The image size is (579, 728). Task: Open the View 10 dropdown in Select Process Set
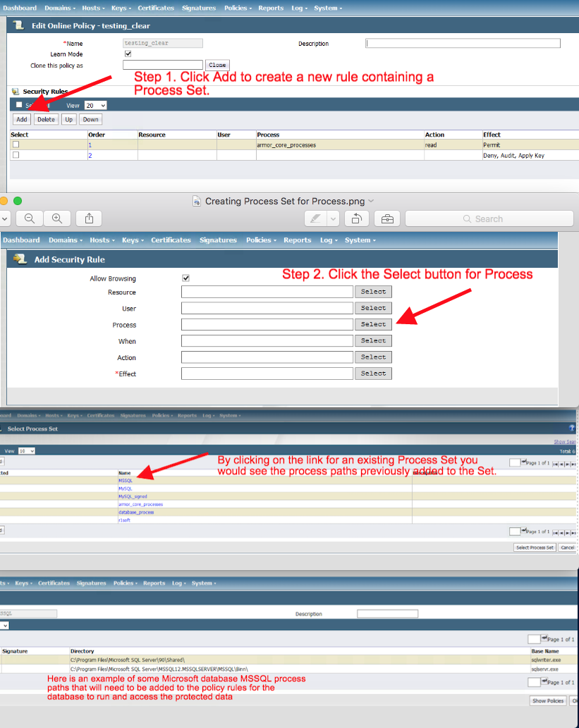click(x=27, y=450)
